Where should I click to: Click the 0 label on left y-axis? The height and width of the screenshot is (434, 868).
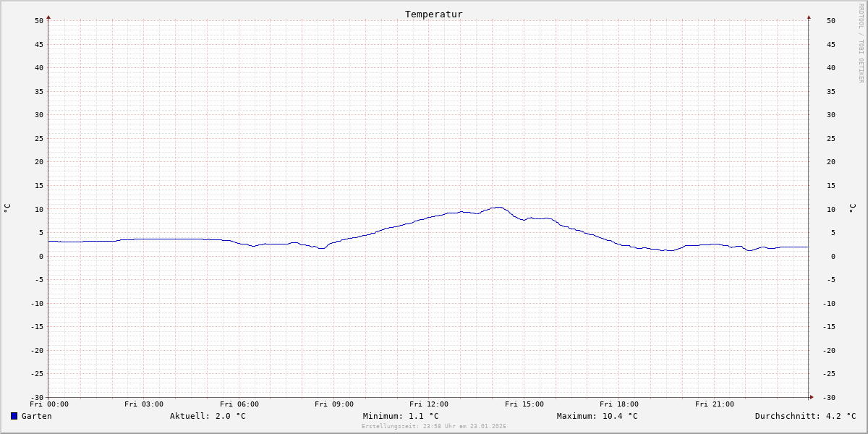click(41, 257)
